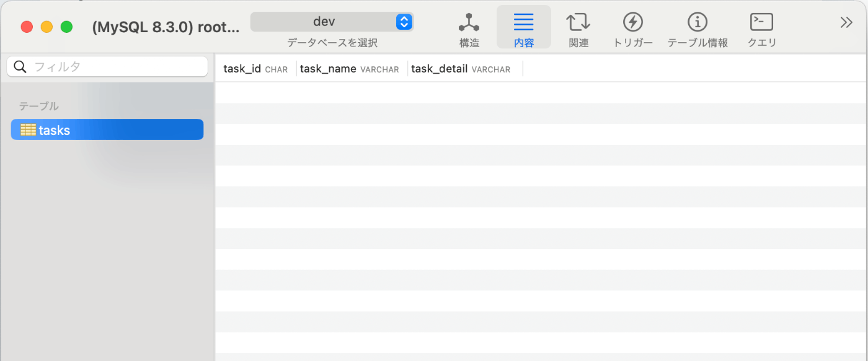
Task: Expand the toolbar overflow double-chevron
Action: tap(846, 23)
